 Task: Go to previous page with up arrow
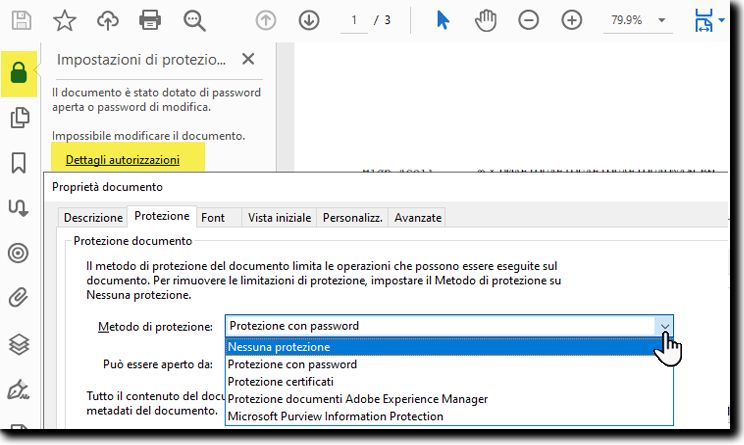[x=266, y=20]
